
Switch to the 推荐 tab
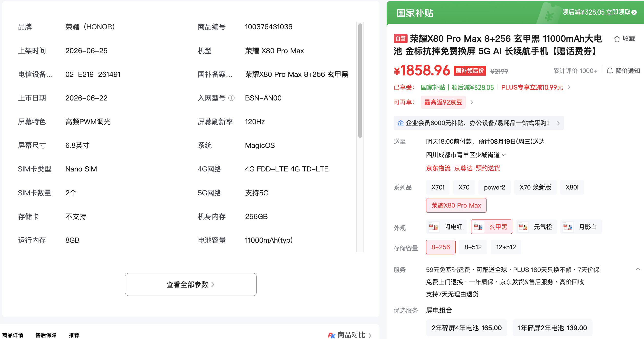(74, 335)
